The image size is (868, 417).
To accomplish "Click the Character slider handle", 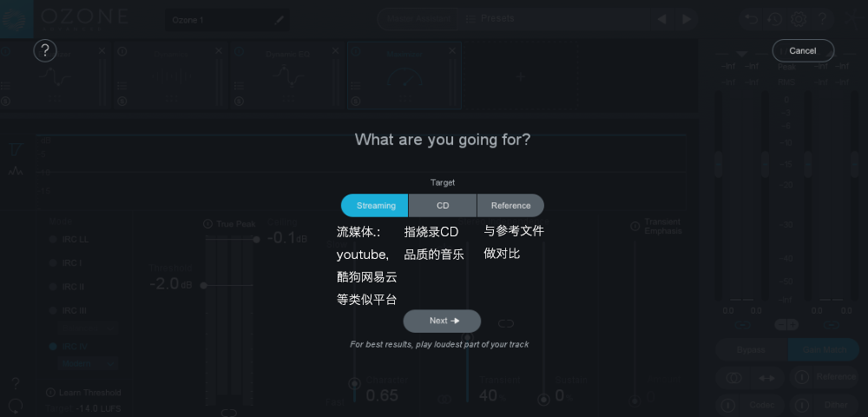I will (354, 383).
